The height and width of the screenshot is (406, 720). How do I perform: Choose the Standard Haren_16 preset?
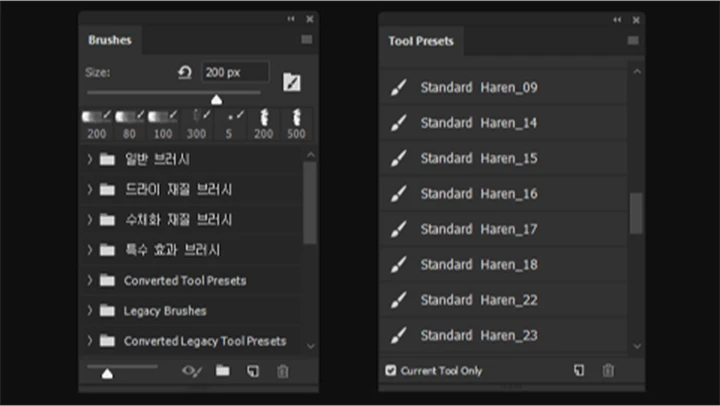tap(478, 194)
